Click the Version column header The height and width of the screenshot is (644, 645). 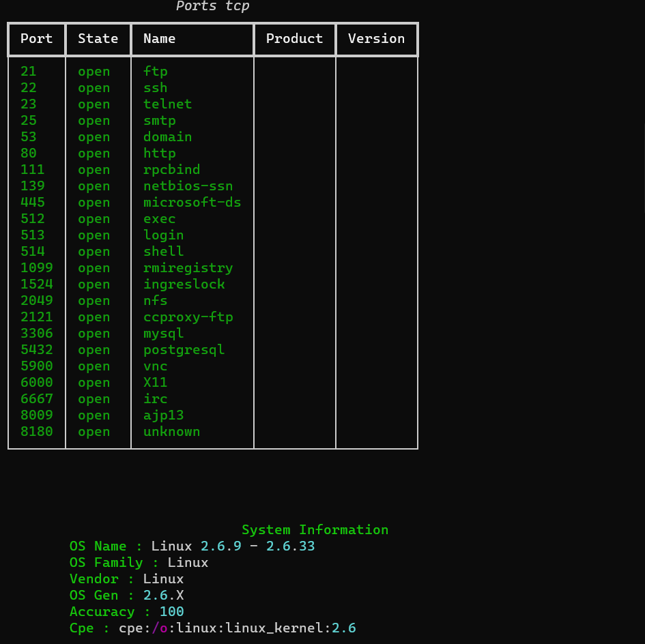tap(376, 39)
